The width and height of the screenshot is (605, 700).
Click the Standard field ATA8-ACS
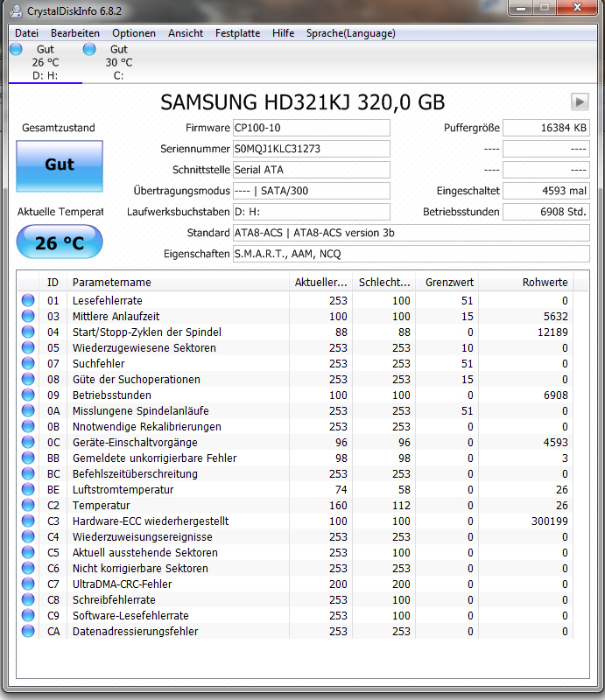pos(412,233)
